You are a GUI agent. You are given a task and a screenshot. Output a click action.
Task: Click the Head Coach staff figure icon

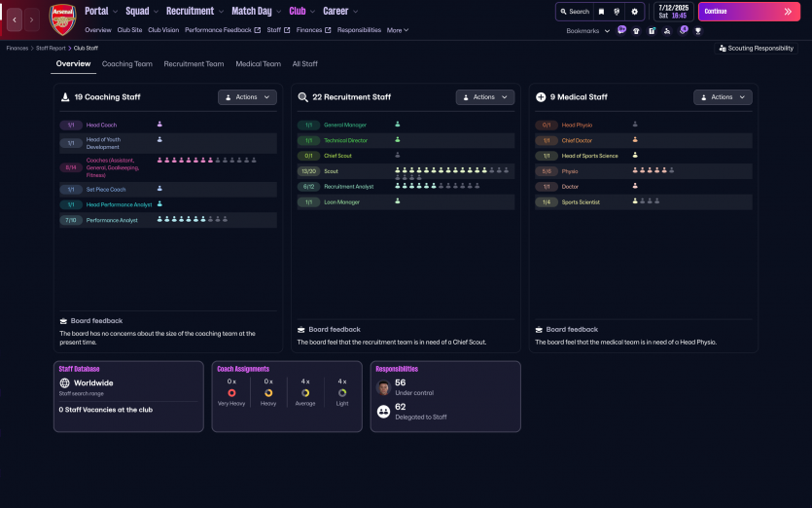coord(159,125)
